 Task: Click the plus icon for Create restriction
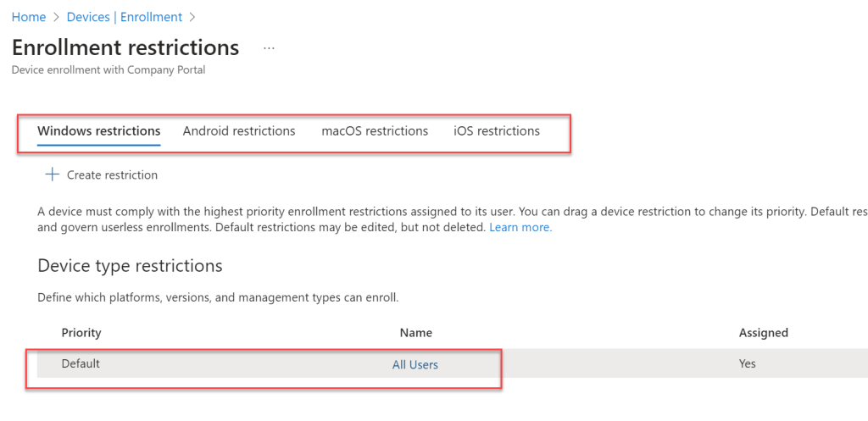pos(52,174)
